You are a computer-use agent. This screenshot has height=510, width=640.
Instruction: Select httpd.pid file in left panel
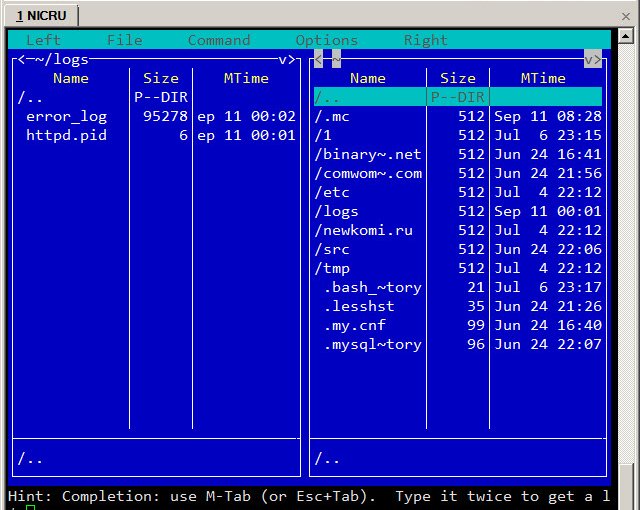pos(66,135)
